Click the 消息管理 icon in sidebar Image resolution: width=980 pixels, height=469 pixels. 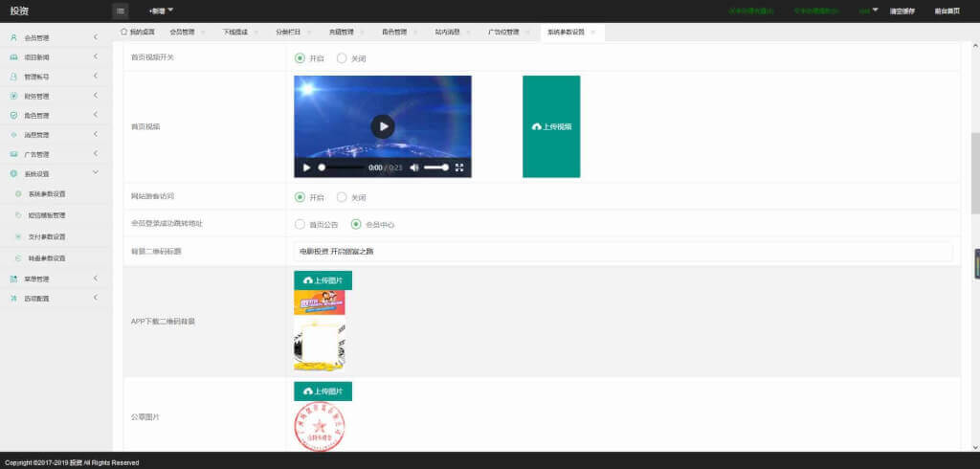(x=13, y=134)
